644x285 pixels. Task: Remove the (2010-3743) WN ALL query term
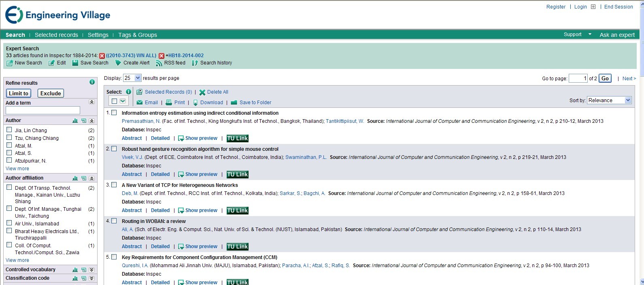[102, 56]
